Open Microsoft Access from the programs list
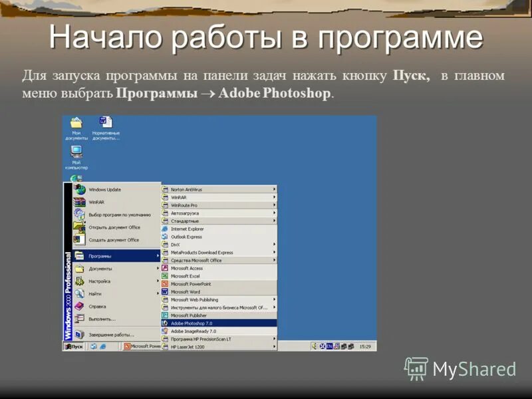532x399 pixels. pos(219,269)
